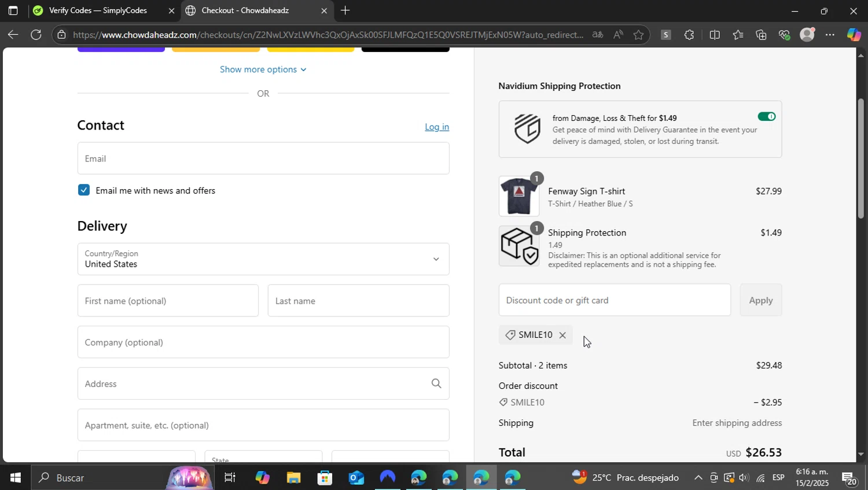The height and width of the screenshot is (490, 868).
Task: Focus the Apartment, suite field
Action: (x=263, y=425)
